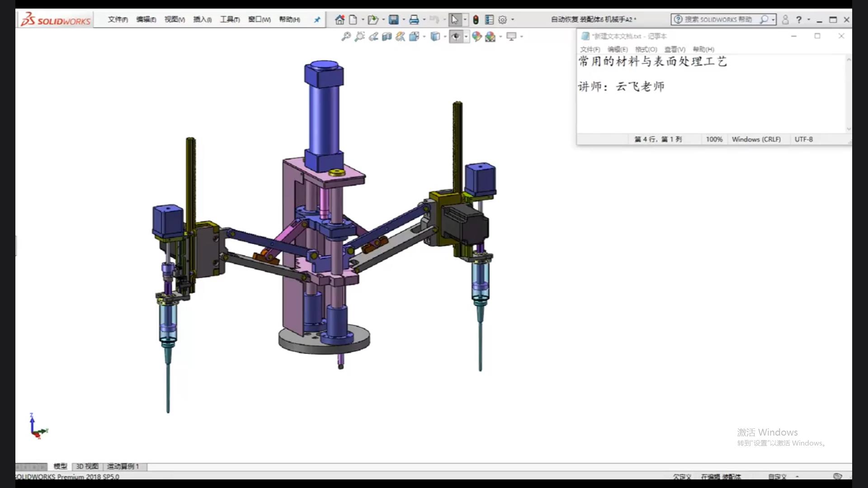The image size is (868, 488).
Task: Click Notepad scrollbar down arrow
Action: [849, 129]
